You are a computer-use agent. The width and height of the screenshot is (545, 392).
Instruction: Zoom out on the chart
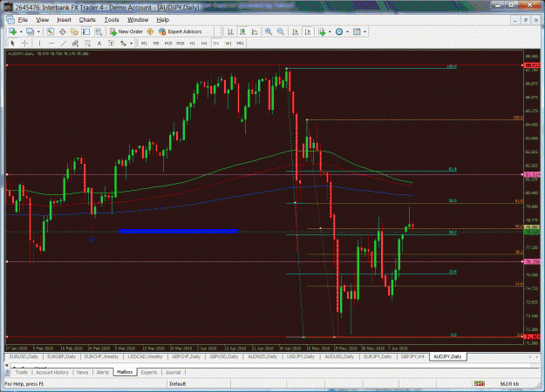pos(281,31)
